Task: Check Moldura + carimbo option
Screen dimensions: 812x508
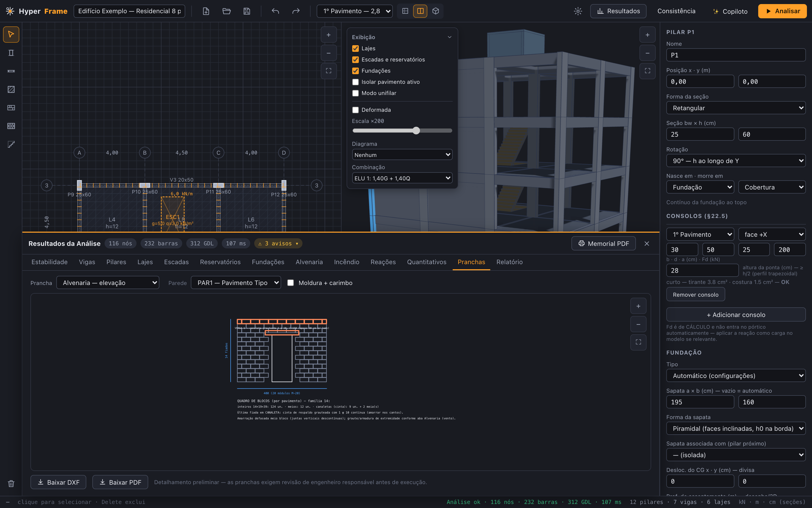Action: (291, 283)
